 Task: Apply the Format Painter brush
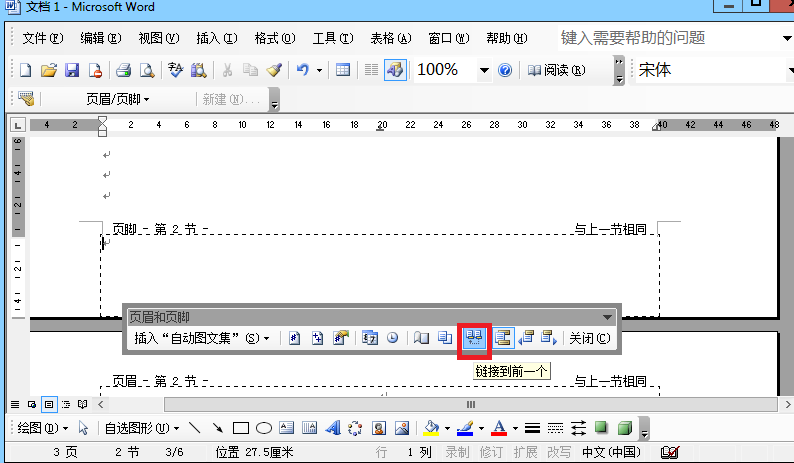274,70
